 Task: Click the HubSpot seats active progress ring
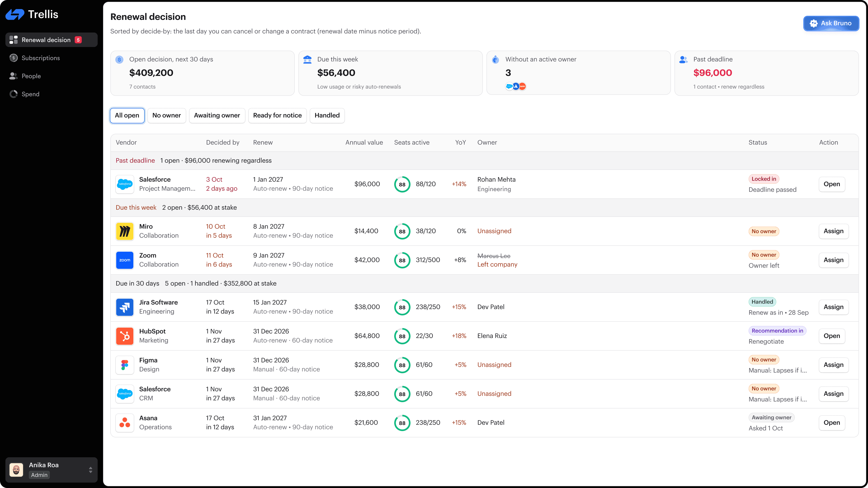coord(402,336)
